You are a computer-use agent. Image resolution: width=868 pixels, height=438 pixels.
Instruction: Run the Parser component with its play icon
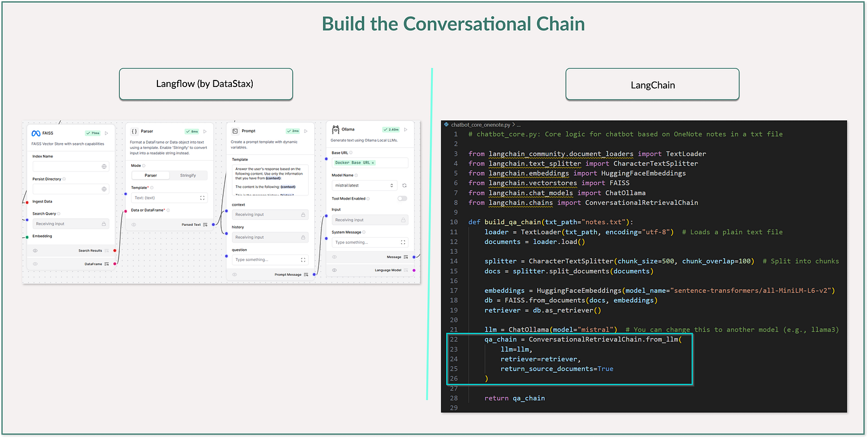point(205,131)
